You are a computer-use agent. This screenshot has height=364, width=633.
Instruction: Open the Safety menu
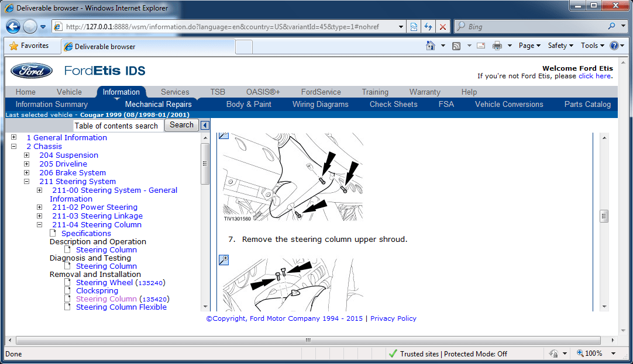(x=560, y=46)
